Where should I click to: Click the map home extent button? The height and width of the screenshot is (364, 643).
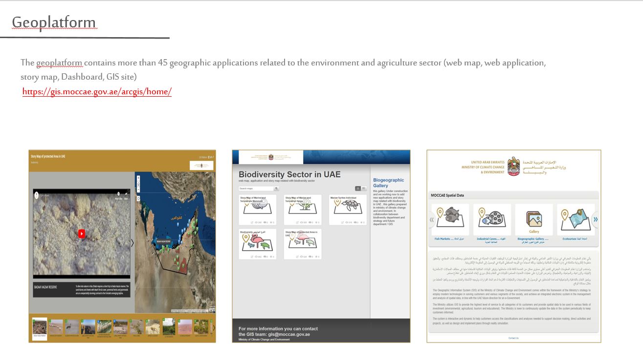click(138, 184)
